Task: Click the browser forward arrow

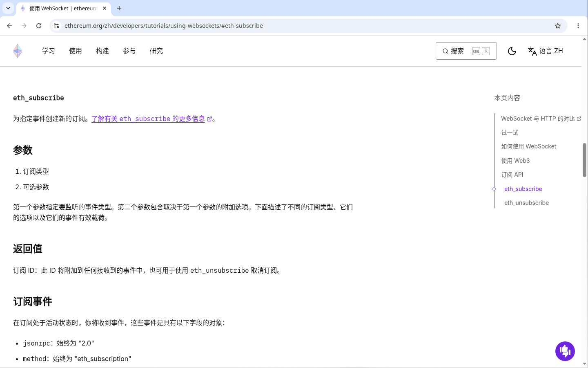Action: [24, 26]
